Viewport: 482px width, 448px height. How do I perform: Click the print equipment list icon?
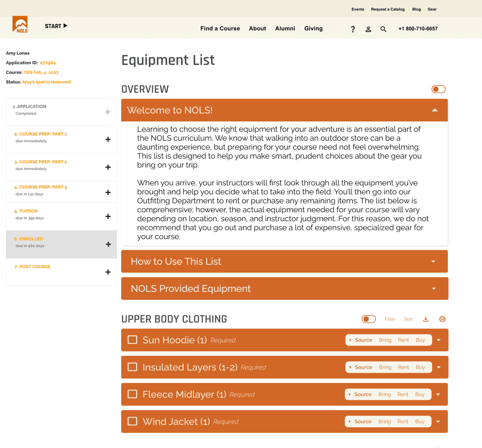click(442, 319)
